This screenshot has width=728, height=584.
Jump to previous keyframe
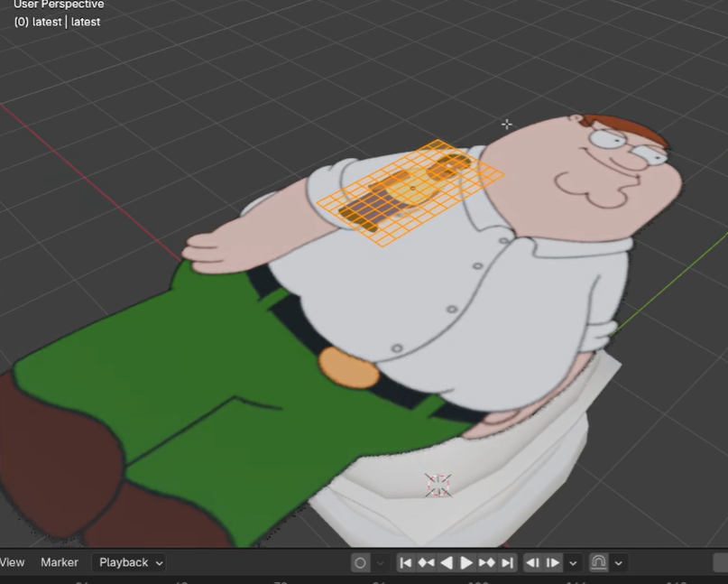point(426,563)
